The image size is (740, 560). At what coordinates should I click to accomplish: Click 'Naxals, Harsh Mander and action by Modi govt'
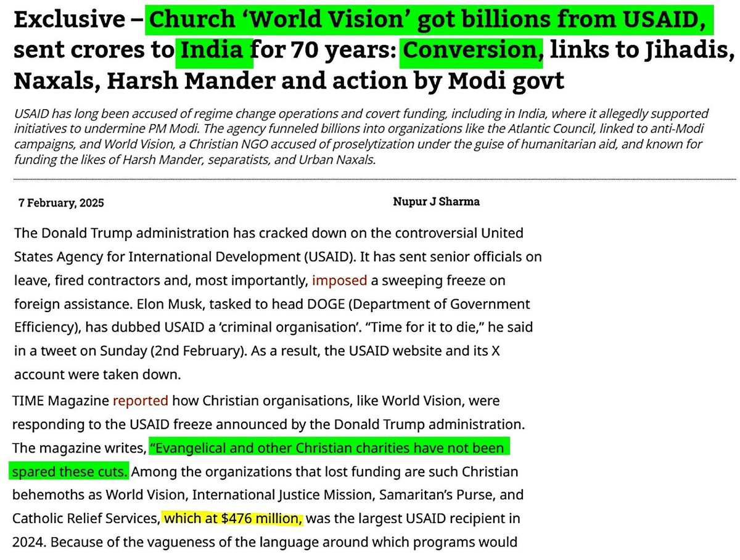coord(289,81)
